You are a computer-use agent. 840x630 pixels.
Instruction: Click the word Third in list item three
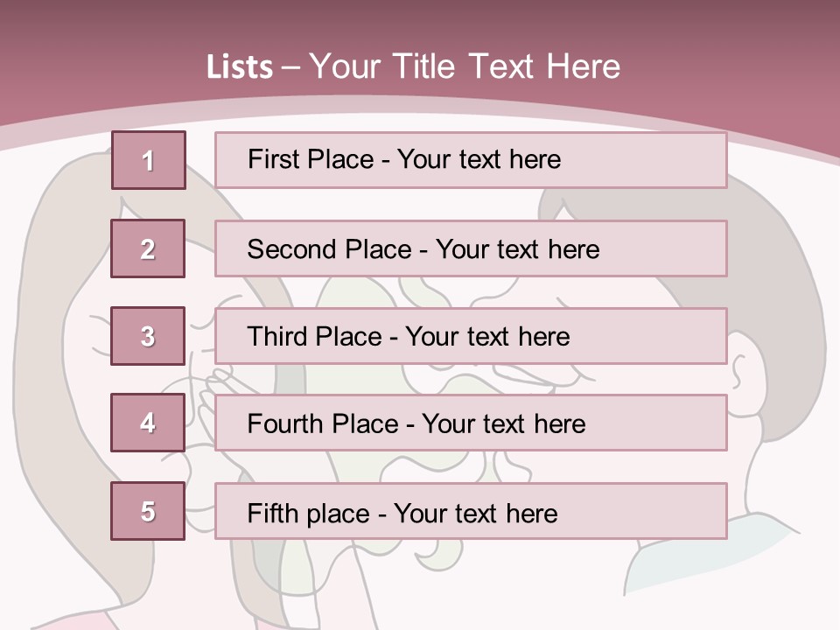[277, 336]
